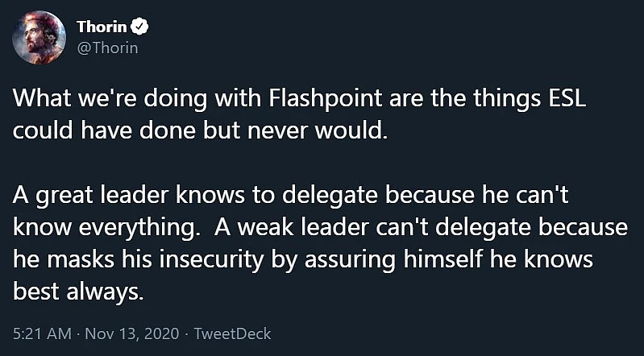Open the Nov 13, 2020 date link
644x356 pixels.
pyautogui.click(x=132, y=333)
